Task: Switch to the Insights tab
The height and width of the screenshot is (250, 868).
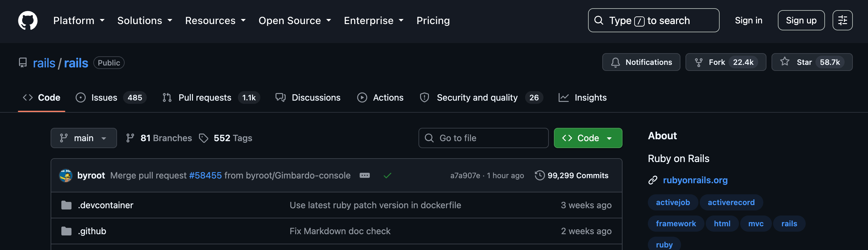Action: 583,98
